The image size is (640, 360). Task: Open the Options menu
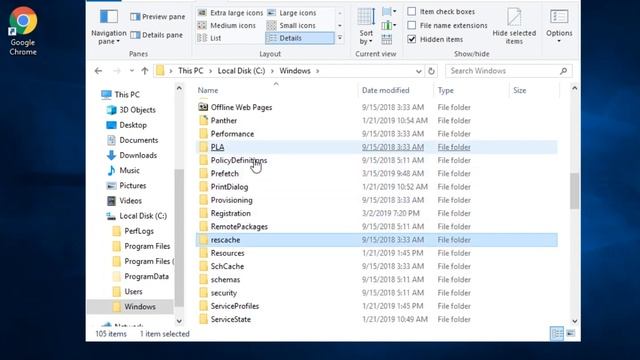(559, 26)
